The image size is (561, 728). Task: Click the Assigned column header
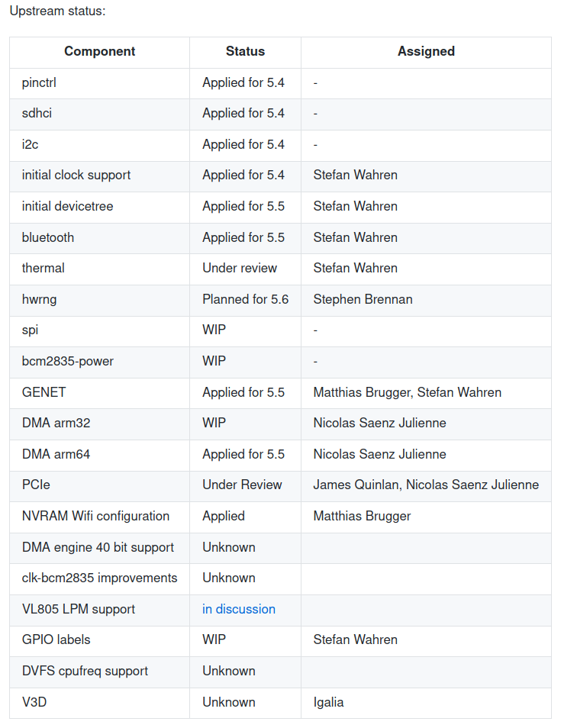pos(426,52)
